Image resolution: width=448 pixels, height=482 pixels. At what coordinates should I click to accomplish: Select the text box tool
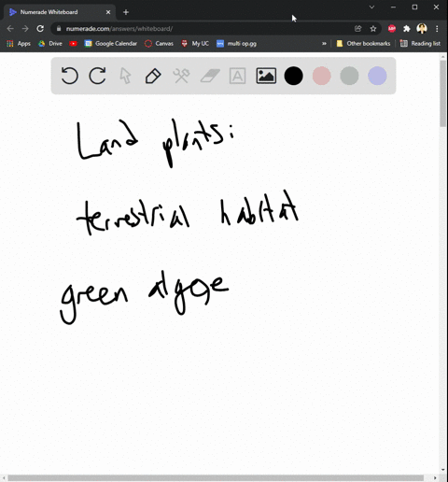click(x=237, y=76)
